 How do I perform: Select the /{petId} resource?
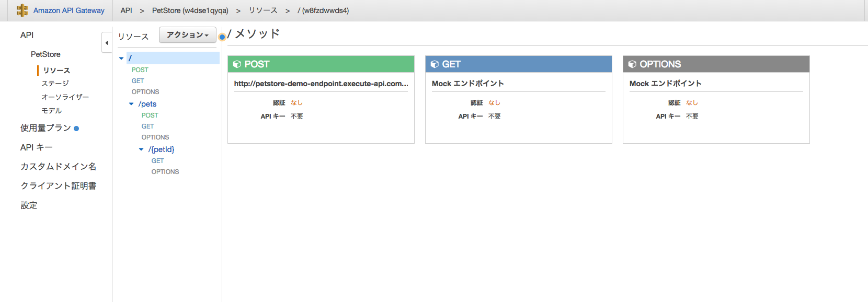161,149
